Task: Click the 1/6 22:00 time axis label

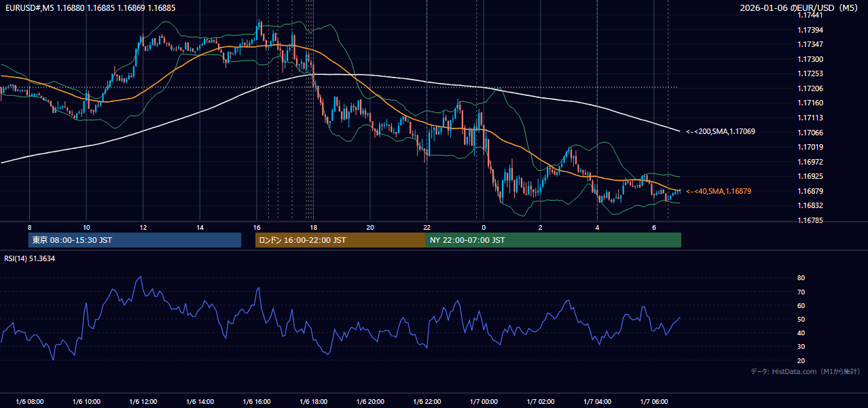Action: point(427,402)
